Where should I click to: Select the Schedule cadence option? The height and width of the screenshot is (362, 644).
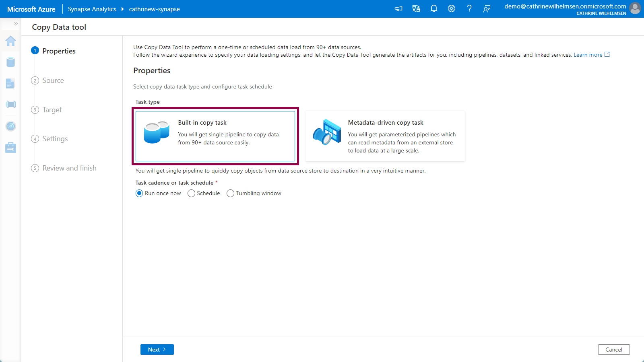pyautogui.click(x=192, y=193)
